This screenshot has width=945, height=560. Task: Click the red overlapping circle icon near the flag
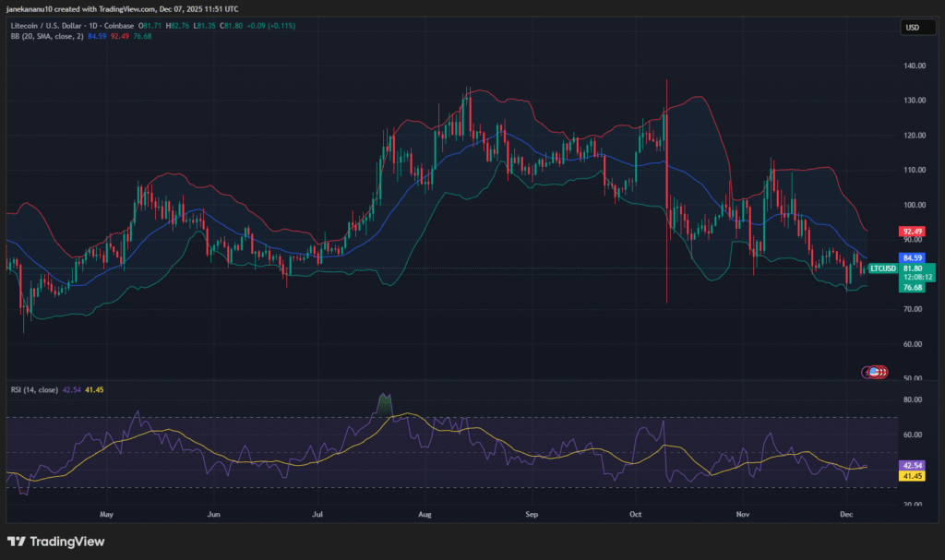tap(883, 371)
